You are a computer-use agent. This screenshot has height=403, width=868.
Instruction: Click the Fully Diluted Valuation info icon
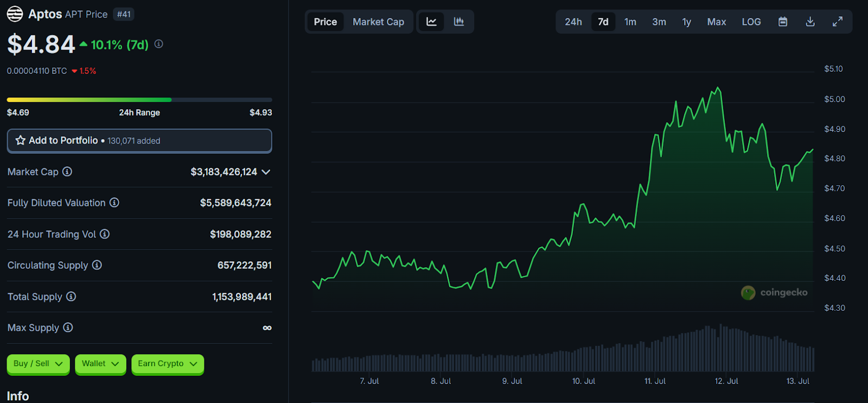(x=114, y=203)
